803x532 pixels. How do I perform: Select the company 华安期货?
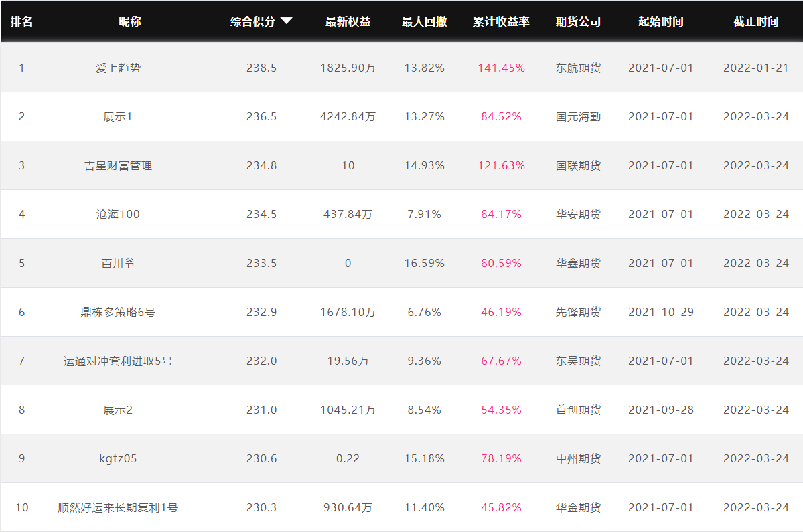click(578, 214)
